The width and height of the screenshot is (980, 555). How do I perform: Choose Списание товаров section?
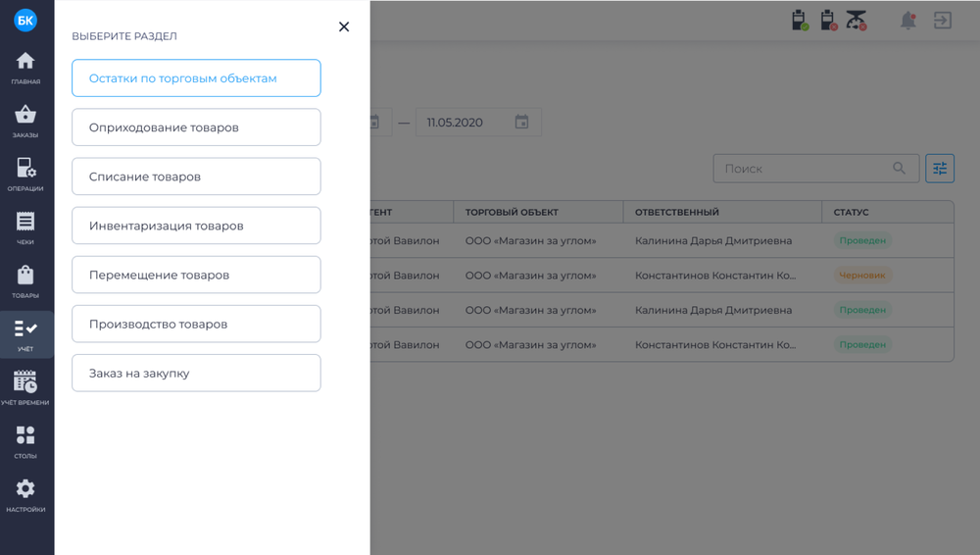click(x=196, y=177)
